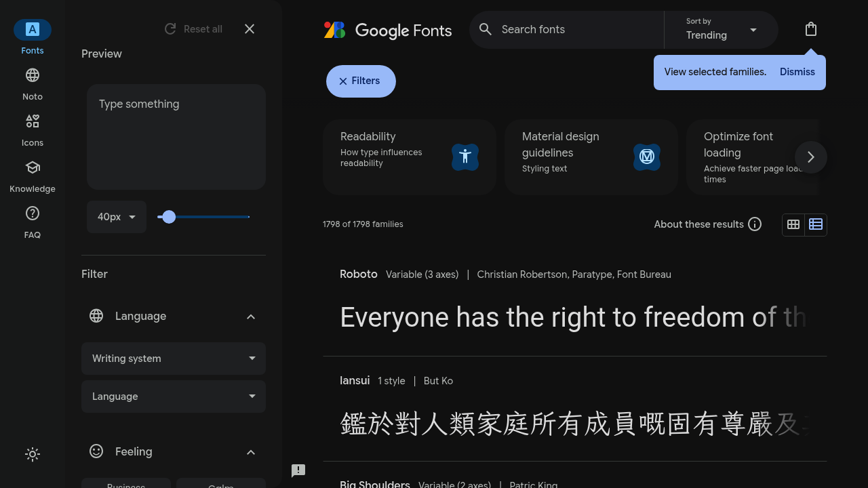Click the search magnifier icon

pyautogui.click(x=486, y=30)
